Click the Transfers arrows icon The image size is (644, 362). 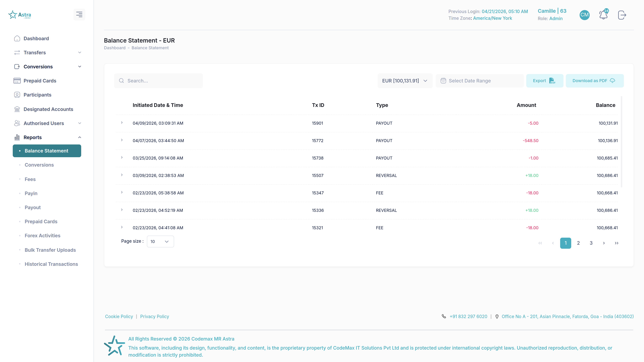click(17, 52)
